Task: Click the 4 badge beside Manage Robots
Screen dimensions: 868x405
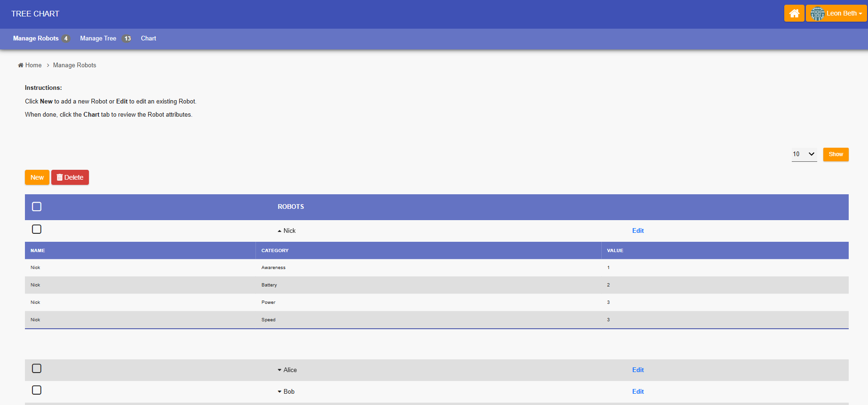Action: (66, 39)
